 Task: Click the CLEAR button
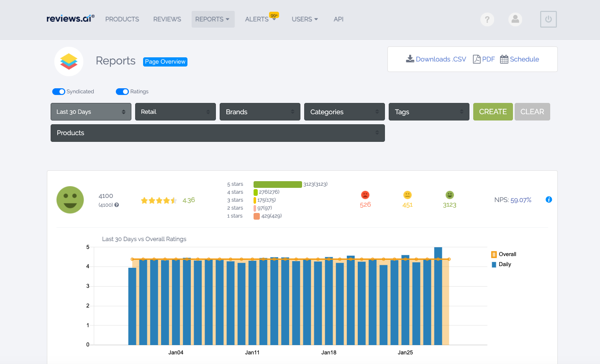[532, 112]
